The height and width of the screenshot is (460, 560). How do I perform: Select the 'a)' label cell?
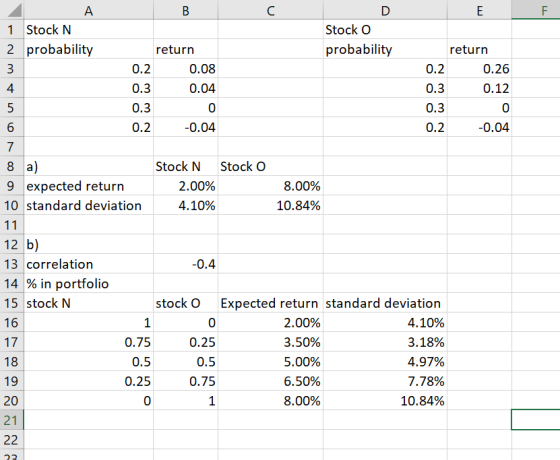click(89, 166)
